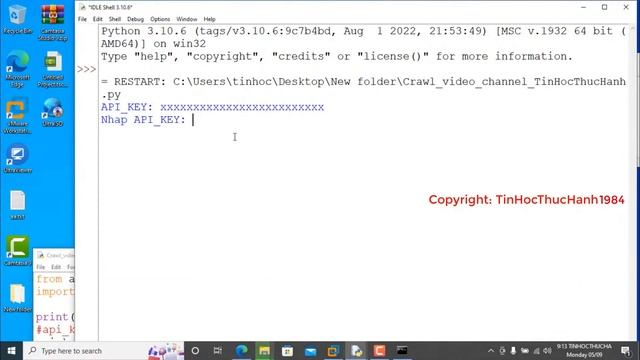Click the 'from' keyword in editor window
The height and width of the screenshot is (360, 640).
pos(49,279)
